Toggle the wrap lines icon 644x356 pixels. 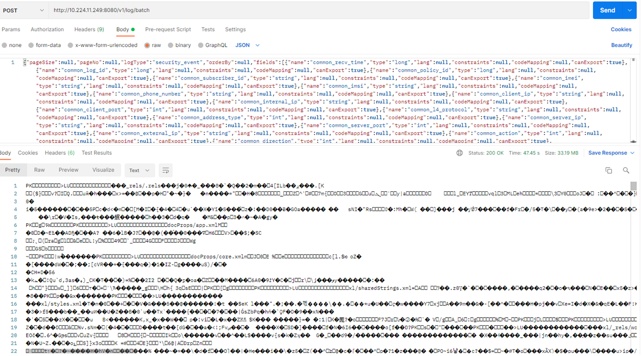point(165,171)
